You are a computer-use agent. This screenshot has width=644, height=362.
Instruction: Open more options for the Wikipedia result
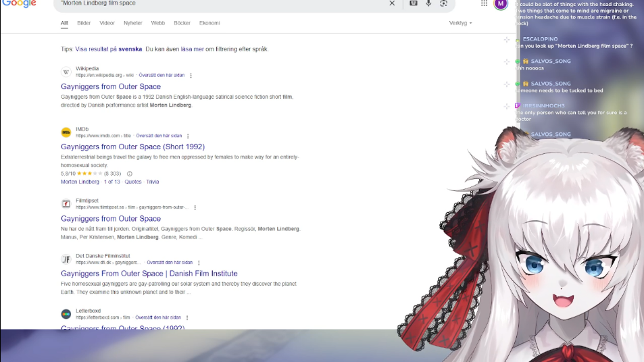191,76
